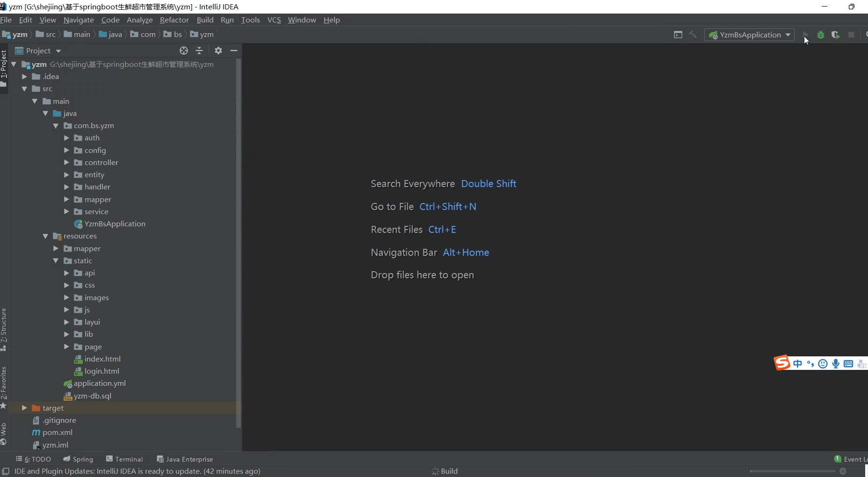Expand the layui folder

pyautogui.click(x=66, y=322)
